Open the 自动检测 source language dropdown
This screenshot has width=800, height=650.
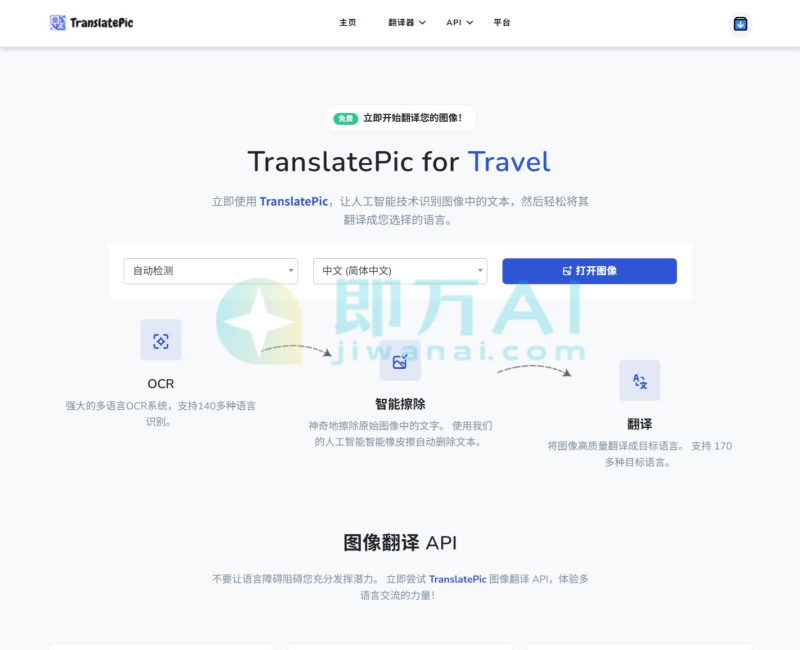click(x=210, y=271)
